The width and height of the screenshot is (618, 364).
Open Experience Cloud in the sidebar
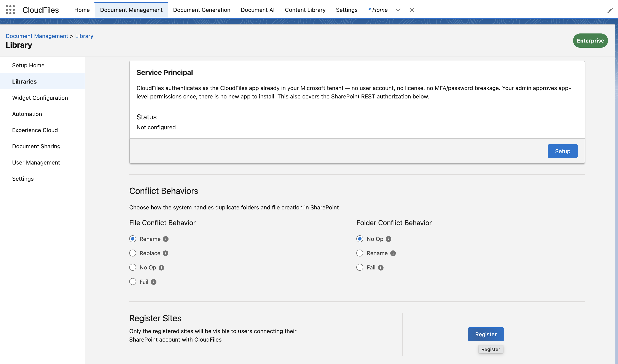coord(42,130)
